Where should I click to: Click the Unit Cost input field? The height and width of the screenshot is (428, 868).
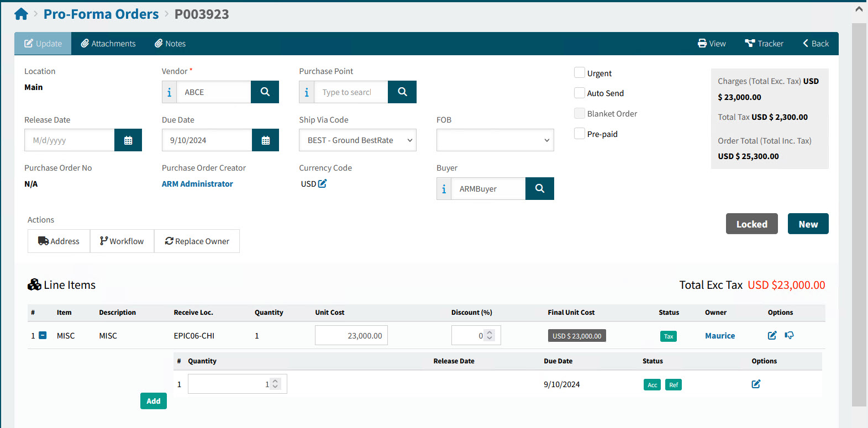click(351, 336)
